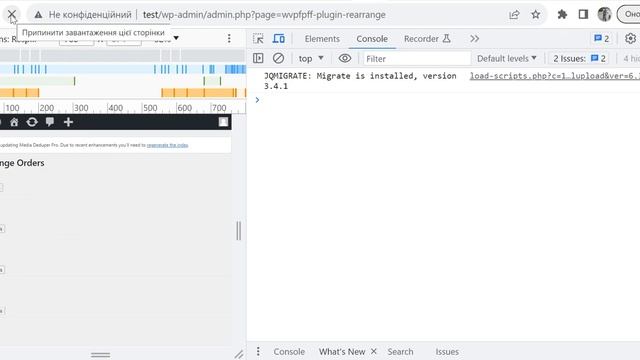Grab the viewport corner resize handle
640x360 pixels.
tap(239, 354)
